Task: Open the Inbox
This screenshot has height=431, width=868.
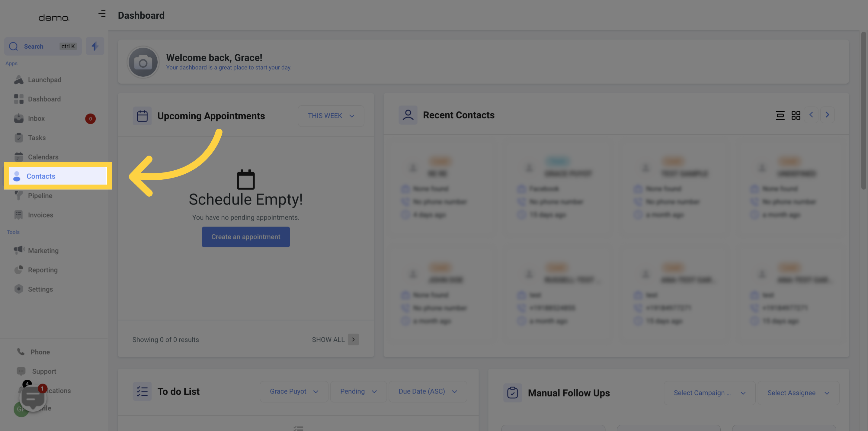Action: (x=36, y=119)
